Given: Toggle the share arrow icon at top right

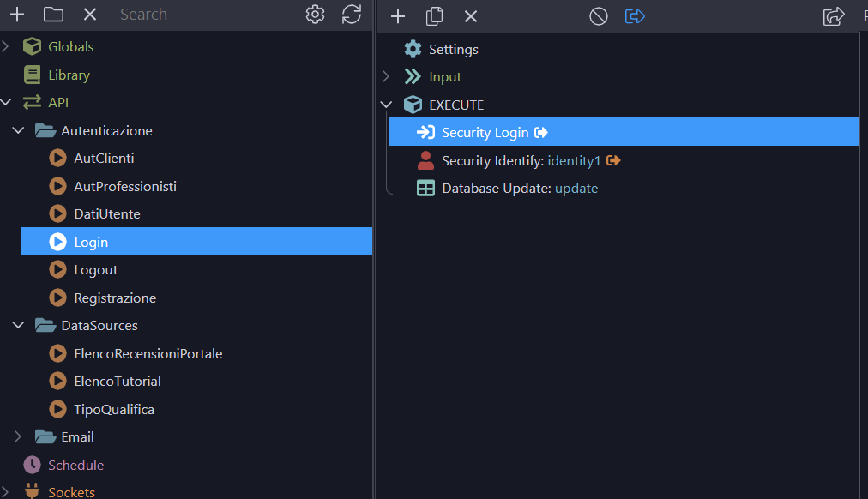Looking at the screenshot, I should click(833, 15).
